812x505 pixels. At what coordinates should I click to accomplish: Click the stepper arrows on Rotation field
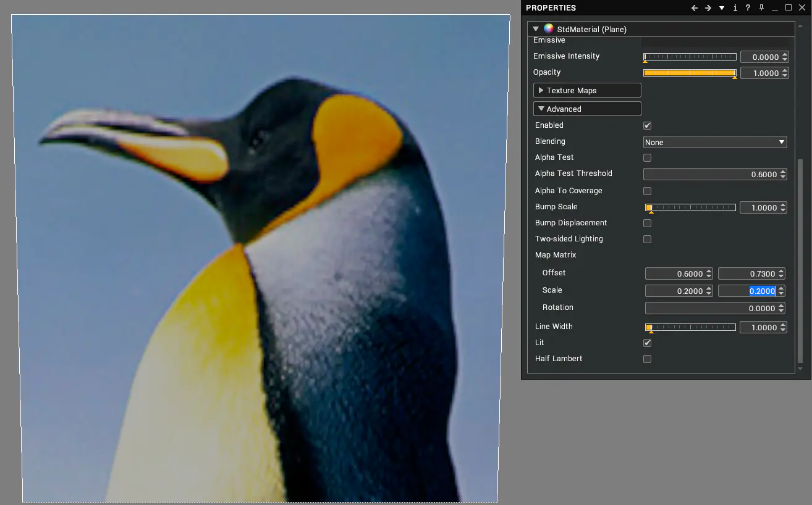pyautogui.click(x=781, y=308)
